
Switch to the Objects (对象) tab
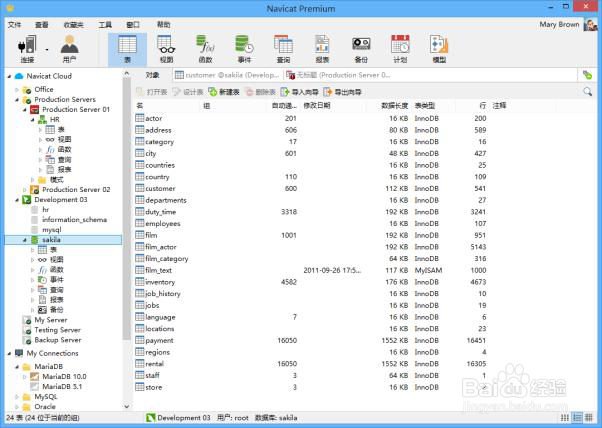(152, 75)
